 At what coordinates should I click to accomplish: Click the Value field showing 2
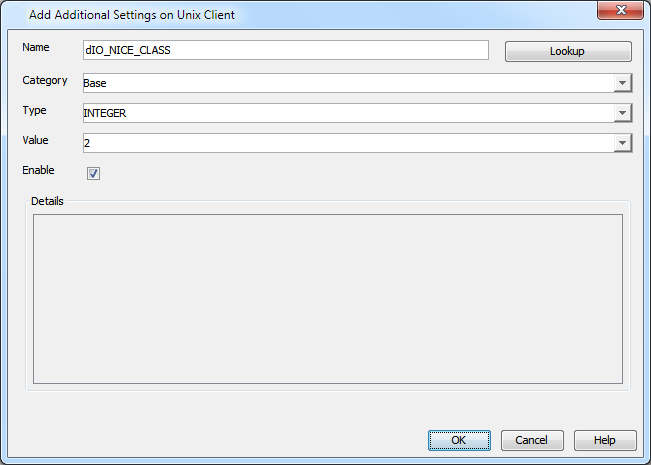point(347,143)
